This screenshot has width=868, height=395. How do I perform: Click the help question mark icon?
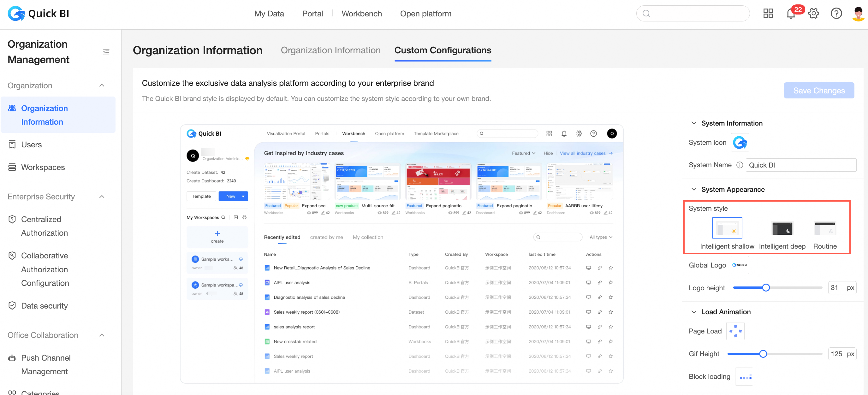click(836, 14)
